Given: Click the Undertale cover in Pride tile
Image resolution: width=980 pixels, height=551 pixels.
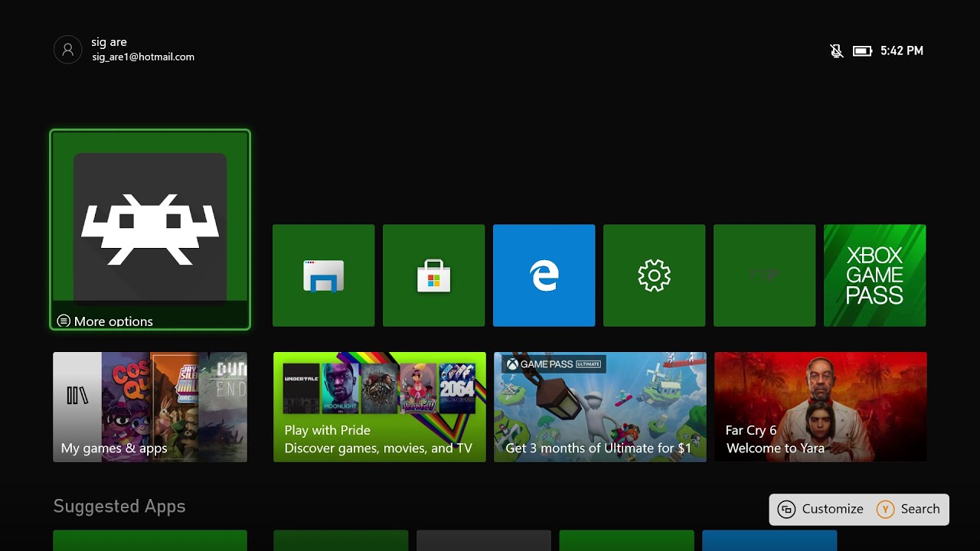Looking at the screenshot, I should click(301, 388).
